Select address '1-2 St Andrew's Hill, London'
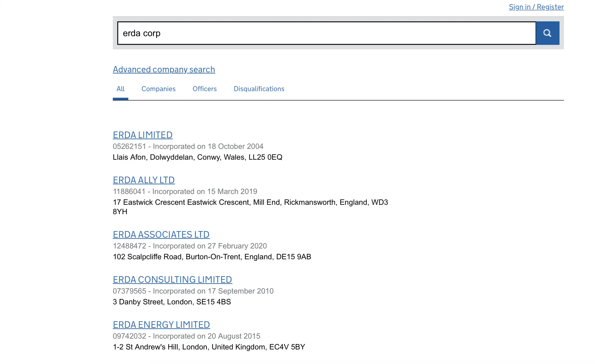Viewport: 595px width, 364px height. click(x=209, y=347)
